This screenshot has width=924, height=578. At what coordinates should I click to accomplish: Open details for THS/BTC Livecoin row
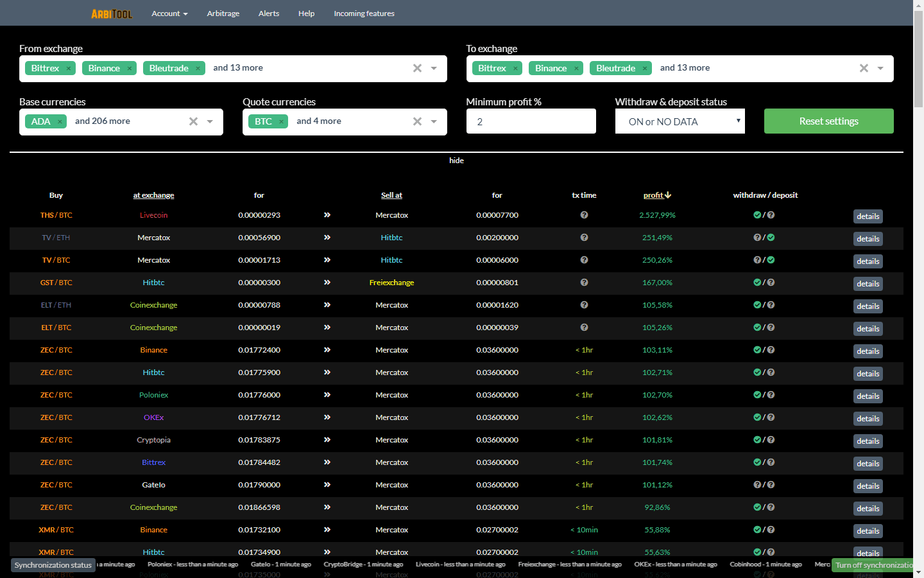[x=868, y=216]
